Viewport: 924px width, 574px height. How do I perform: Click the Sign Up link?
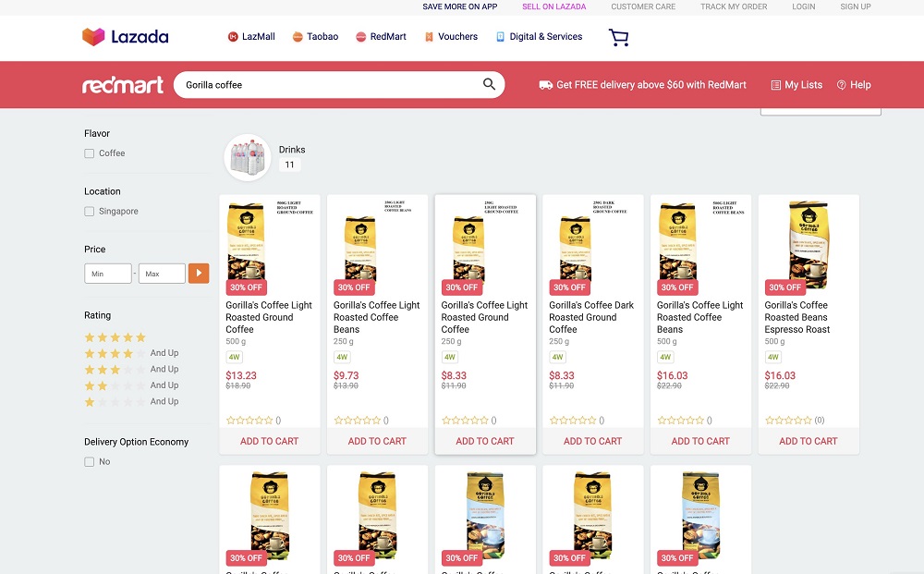[856, 6]
